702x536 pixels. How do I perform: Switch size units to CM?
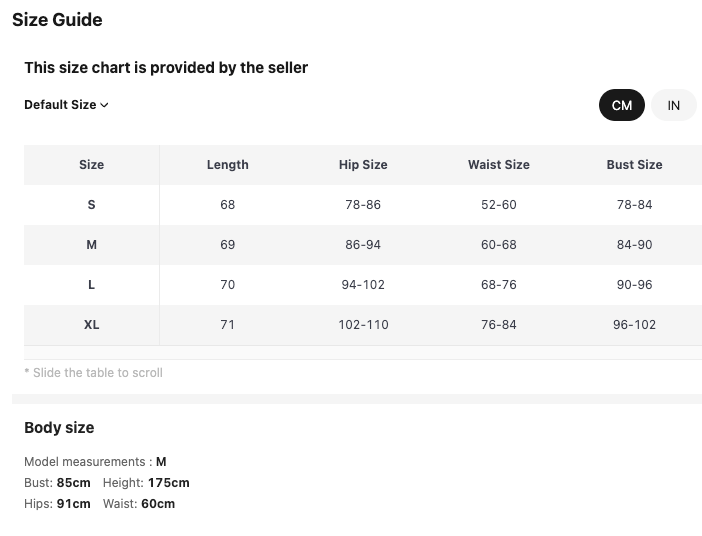click(x=622, y=105)
